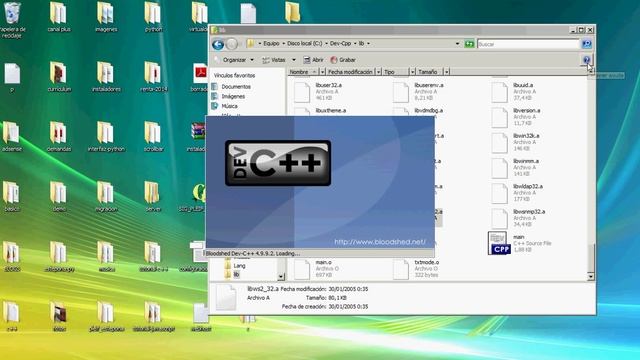Viewport: 640px width, 360px height.
Task: Select the scrollbar desktop folder
Action: (x=153, y=137)
